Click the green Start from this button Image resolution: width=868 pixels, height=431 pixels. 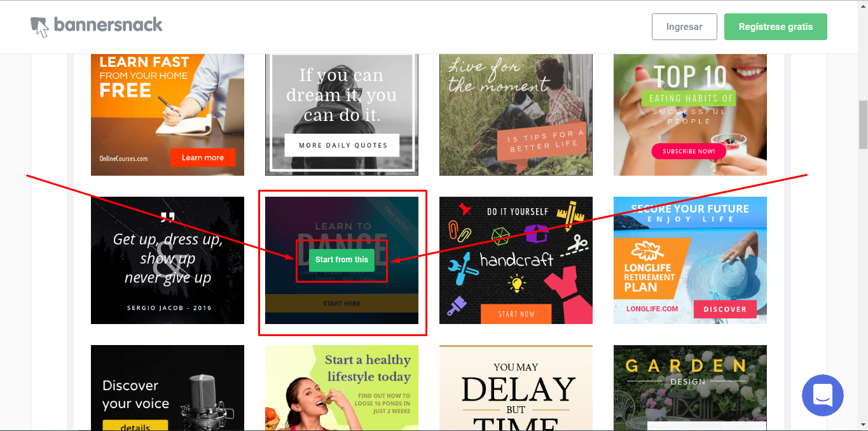(x=341, y=260)
